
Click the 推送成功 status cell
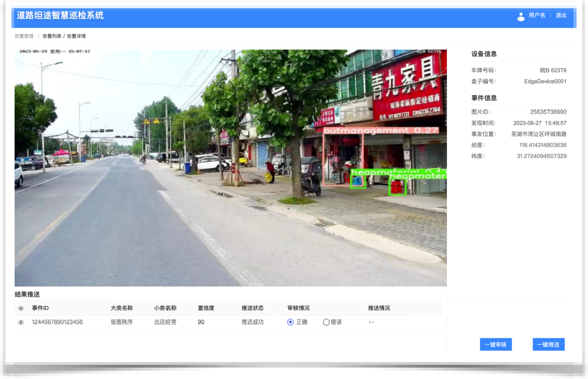click(253, 322)
